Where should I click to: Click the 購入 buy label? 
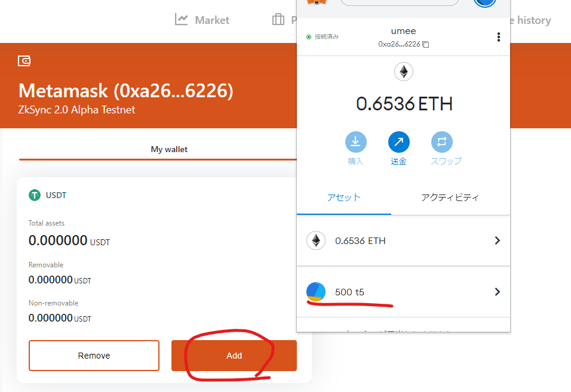[x=355, y=161]
